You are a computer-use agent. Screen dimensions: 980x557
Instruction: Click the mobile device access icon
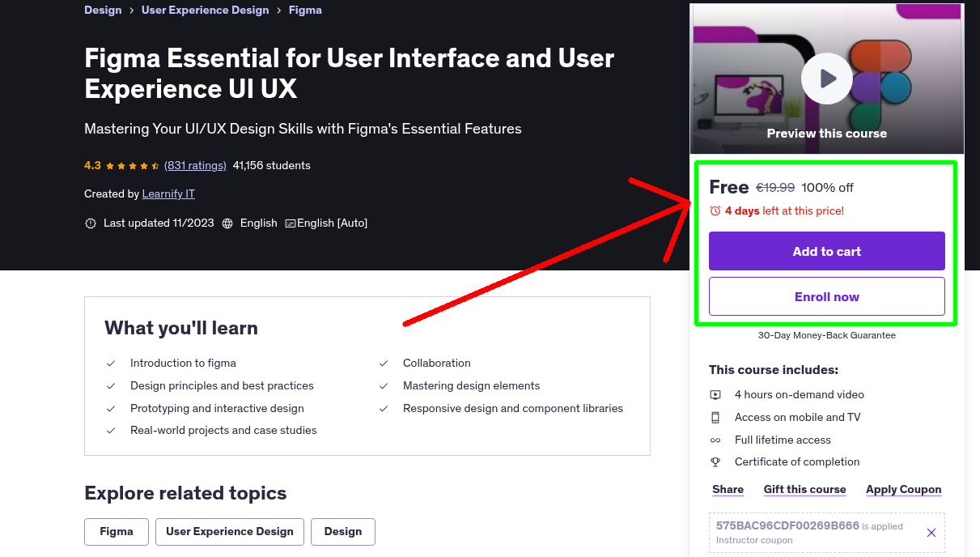pyautogui.click(x=715, y=418)
